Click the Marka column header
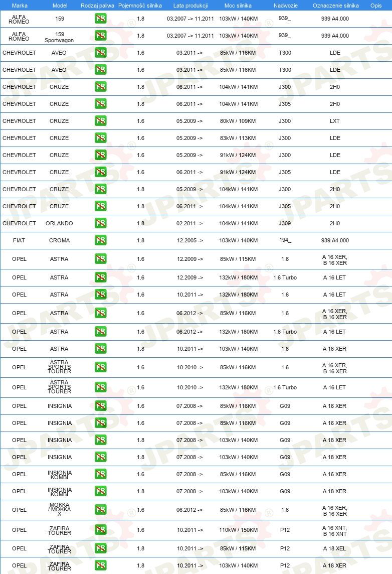 [20, 6]
